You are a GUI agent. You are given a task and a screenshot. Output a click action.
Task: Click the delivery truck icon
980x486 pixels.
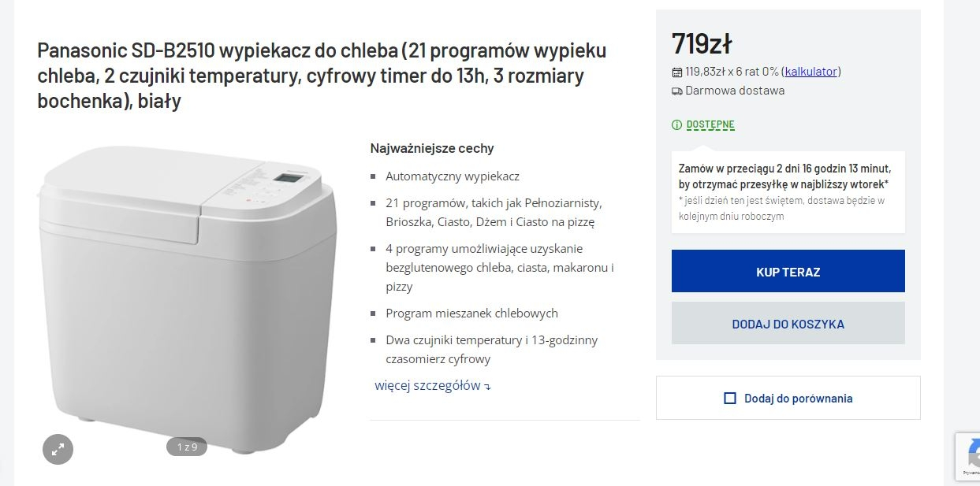coord(676,91)
